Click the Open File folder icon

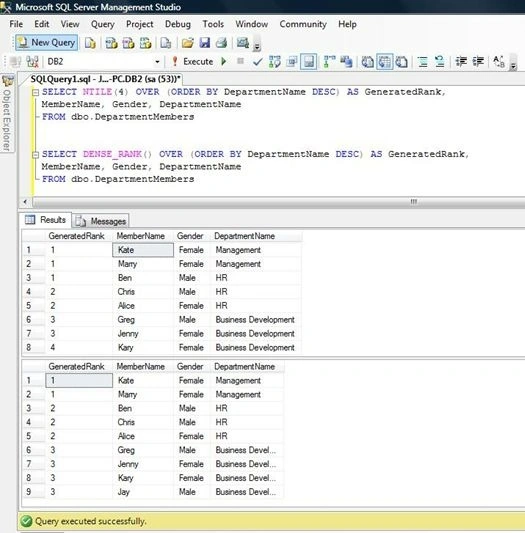pos(187,43)
